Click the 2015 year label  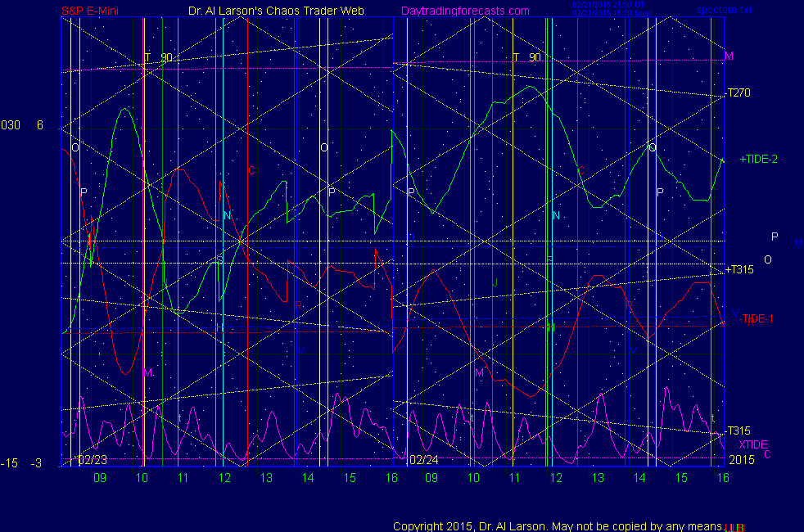click(741, 460)
